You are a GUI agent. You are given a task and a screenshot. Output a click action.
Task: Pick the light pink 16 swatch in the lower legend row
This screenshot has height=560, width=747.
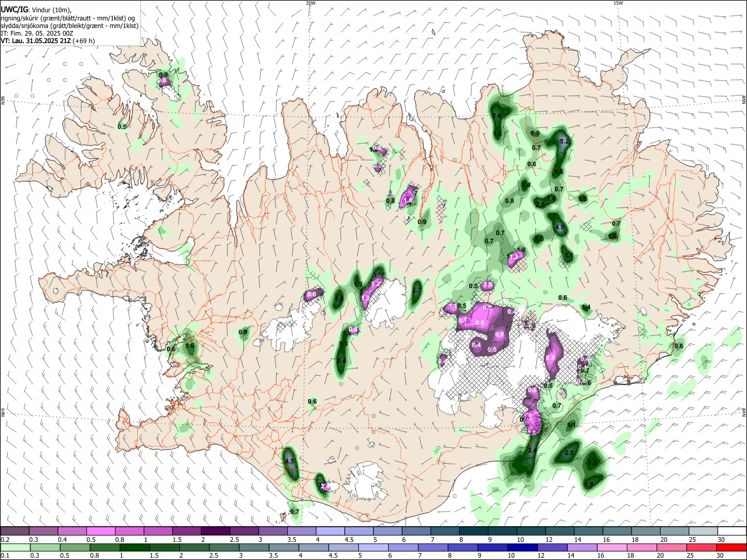(x=613, y=547)
